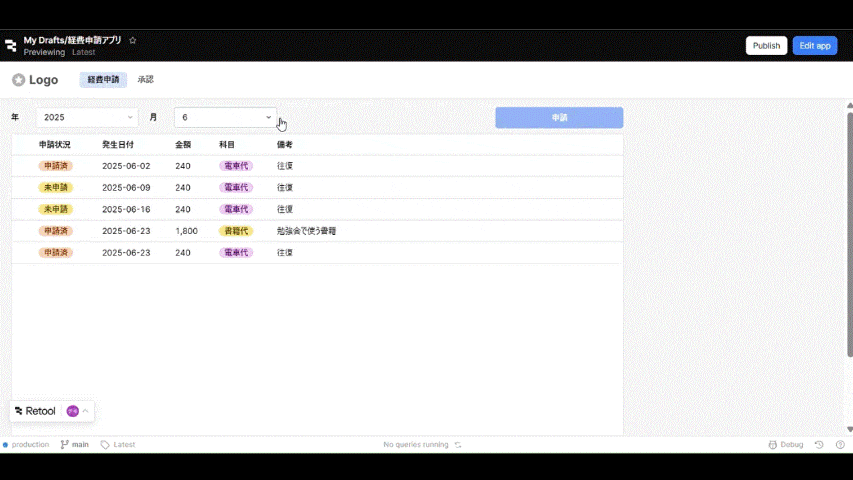Screen dimensions: 853x480
Task: Select the date cell 2025-06-02
Action: (x=126, y=166)
